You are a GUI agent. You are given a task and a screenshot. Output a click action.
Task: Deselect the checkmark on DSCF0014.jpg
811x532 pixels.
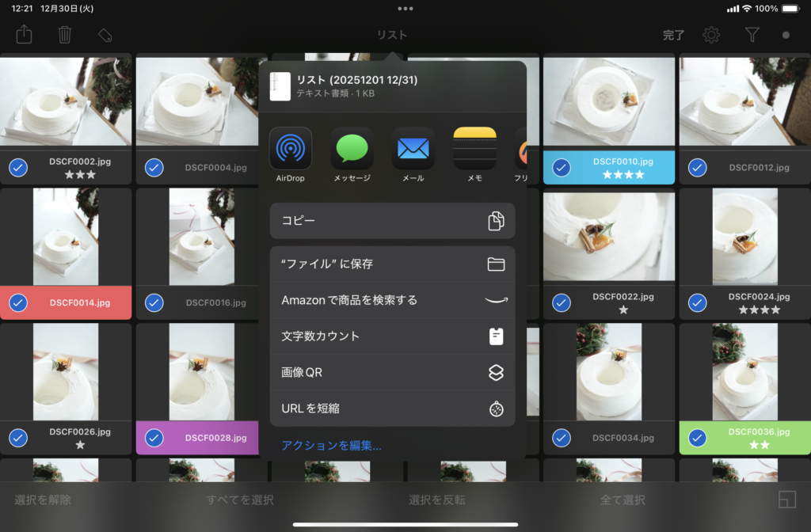click(18, 302)
